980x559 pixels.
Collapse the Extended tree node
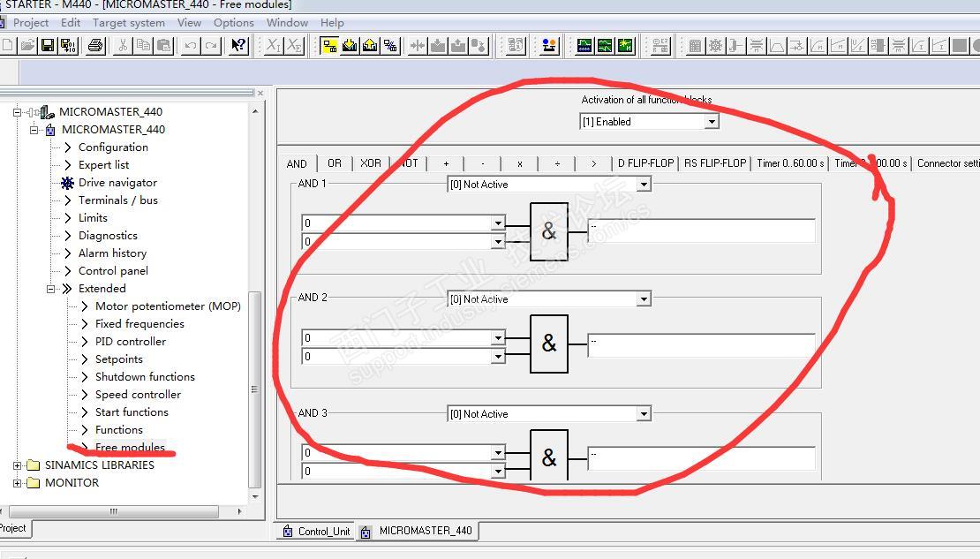[51, 289]
